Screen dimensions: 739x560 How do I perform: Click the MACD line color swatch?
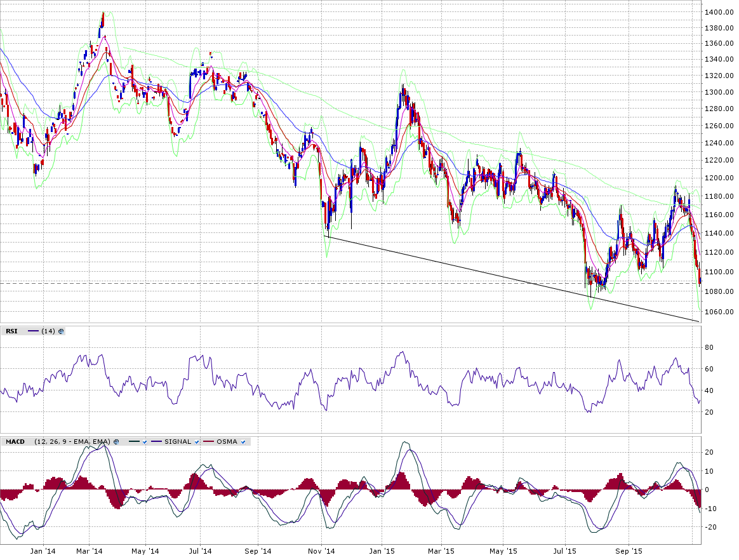(135, 442)
